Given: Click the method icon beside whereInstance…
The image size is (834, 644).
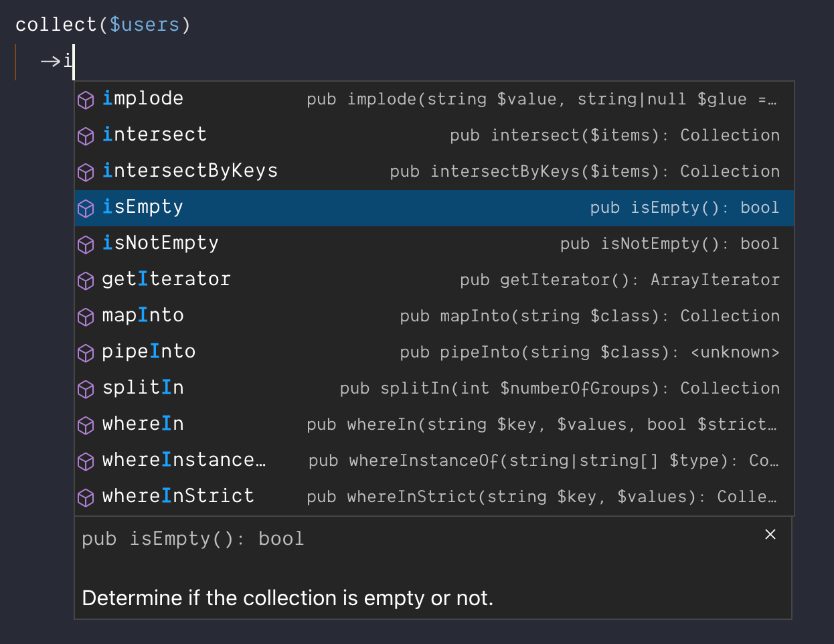Looking at the screenshot, I should pyautogui.click(x=86, y=462).
